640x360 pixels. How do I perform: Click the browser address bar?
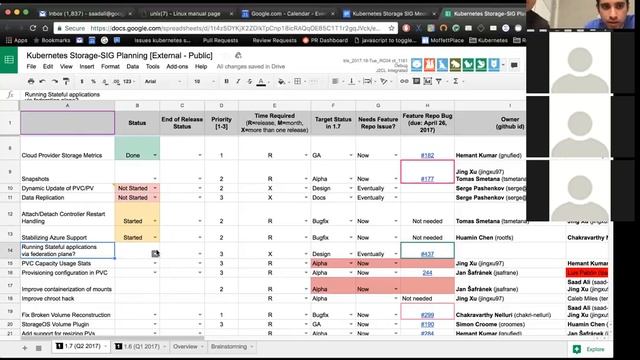point(225,28)
